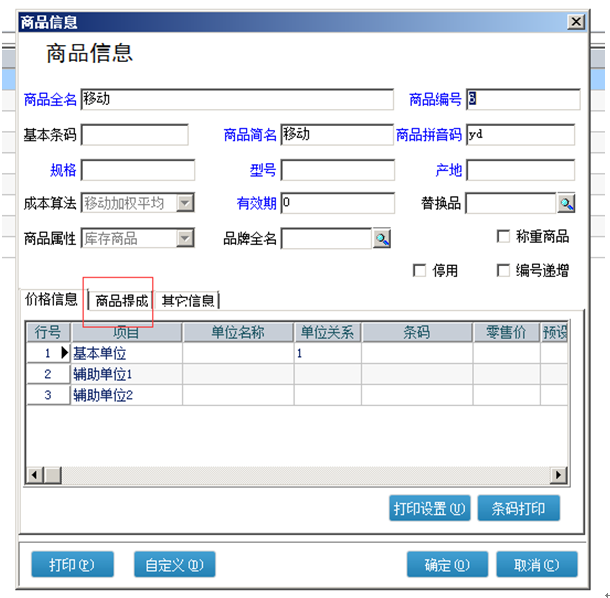The image size is (610, 598).
Task: Check the 编号递增 option
Action: [503, 270]
